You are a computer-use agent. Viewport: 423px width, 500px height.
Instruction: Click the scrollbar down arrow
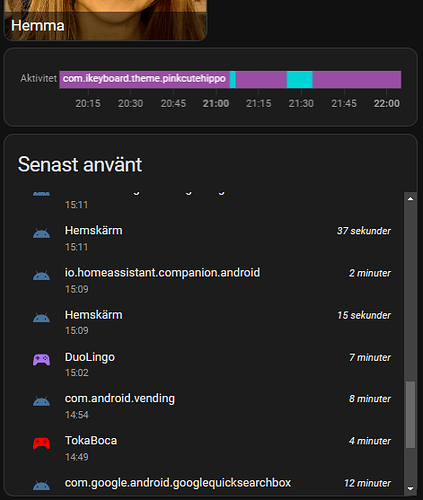[x=410, y=489]
